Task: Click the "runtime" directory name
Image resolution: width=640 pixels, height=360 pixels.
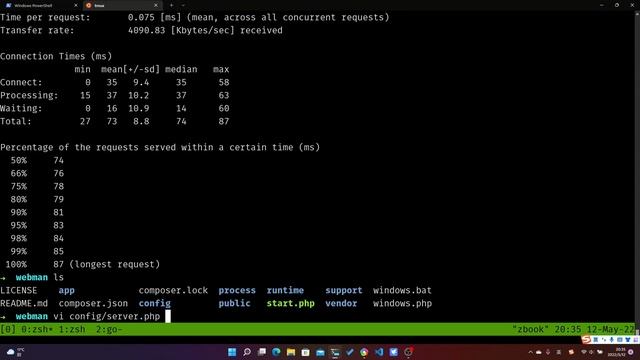Action: point(285,290)
